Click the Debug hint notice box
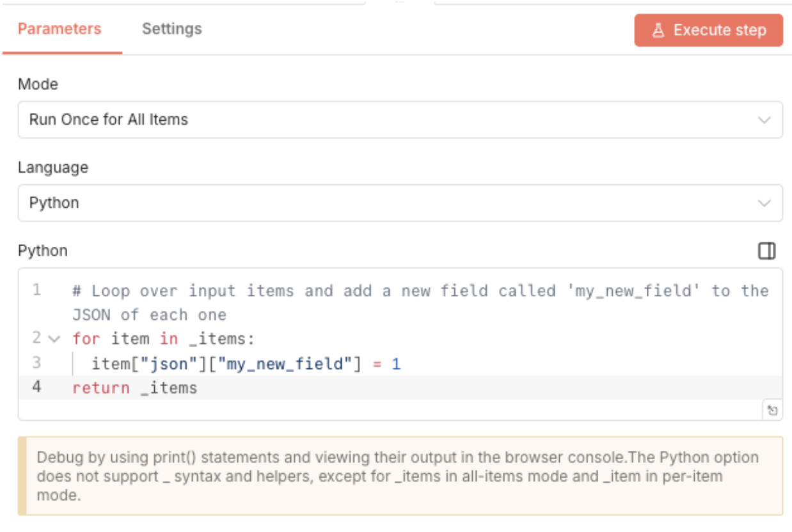Image resolution: width=792 pixels, height=532 pixels. 400,476
